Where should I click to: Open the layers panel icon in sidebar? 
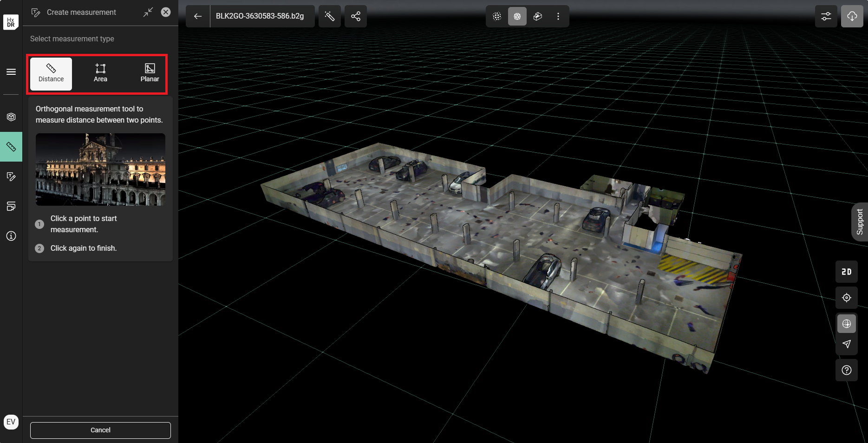point(11,206)
